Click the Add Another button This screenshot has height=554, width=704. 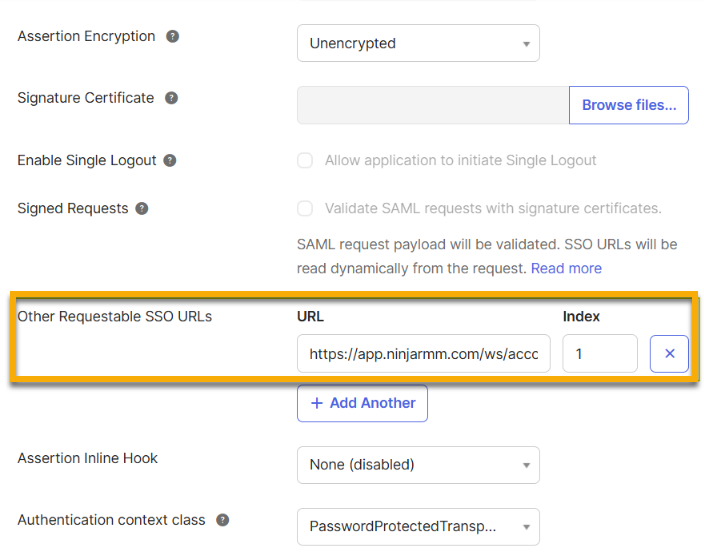pos(362,403)
